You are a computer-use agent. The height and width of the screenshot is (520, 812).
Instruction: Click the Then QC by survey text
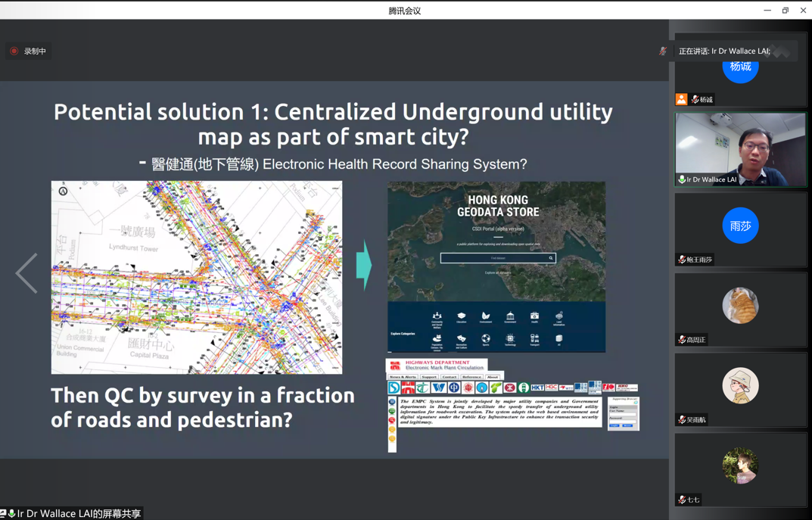203,407
